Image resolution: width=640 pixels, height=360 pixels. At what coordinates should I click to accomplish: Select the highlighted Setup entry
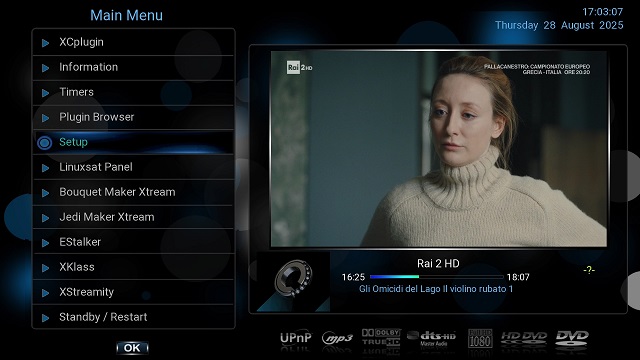point(133,142)
